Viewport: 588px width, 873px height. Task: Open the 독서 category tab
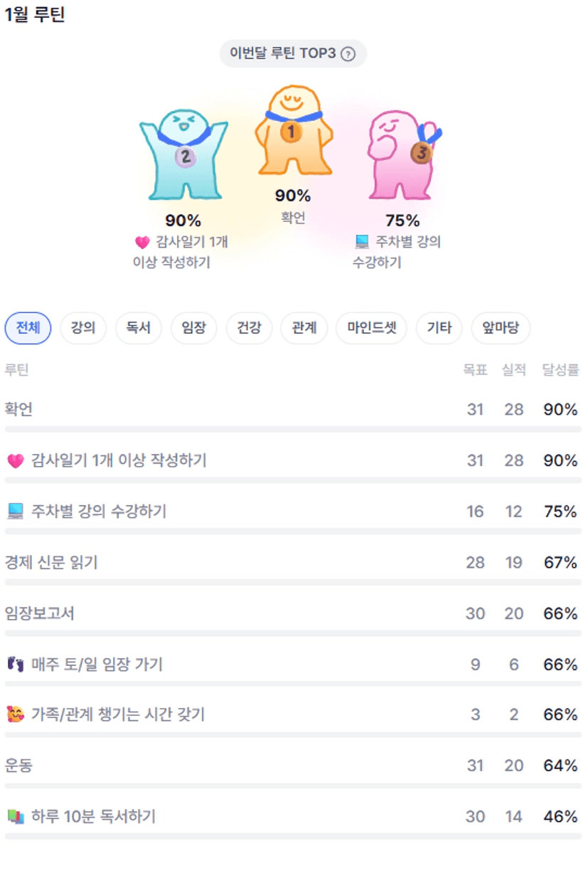[139, 328]
